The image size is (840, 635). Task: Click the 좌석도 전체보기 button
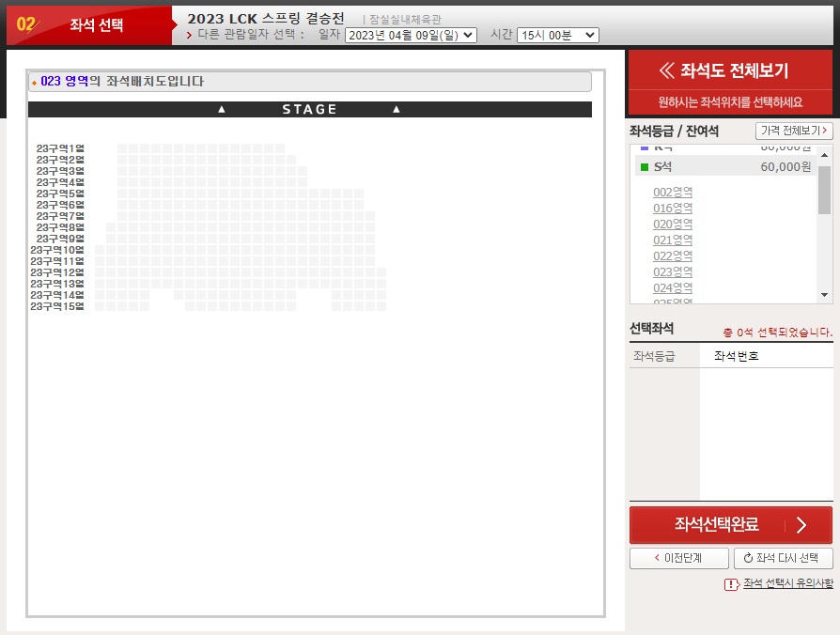coord(730,70)
